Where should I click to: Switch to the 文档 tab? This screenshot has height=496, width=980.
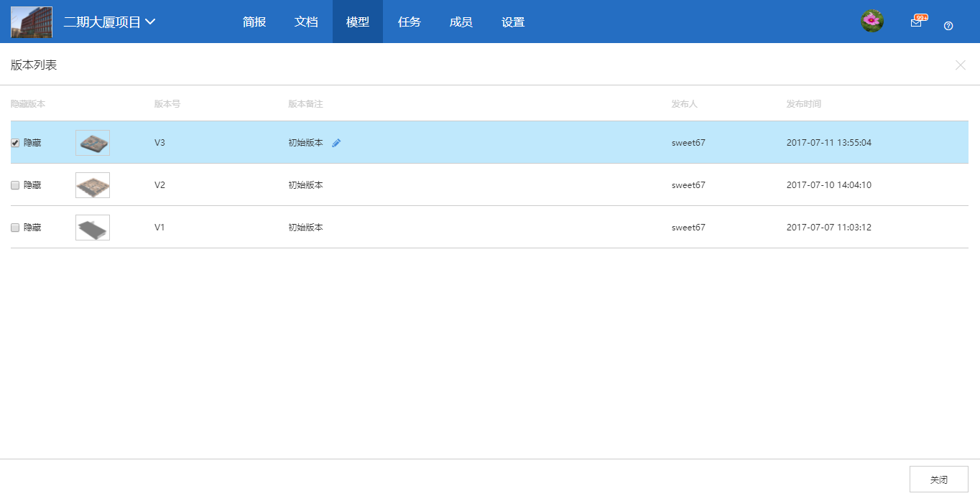(x=306, y=22)
